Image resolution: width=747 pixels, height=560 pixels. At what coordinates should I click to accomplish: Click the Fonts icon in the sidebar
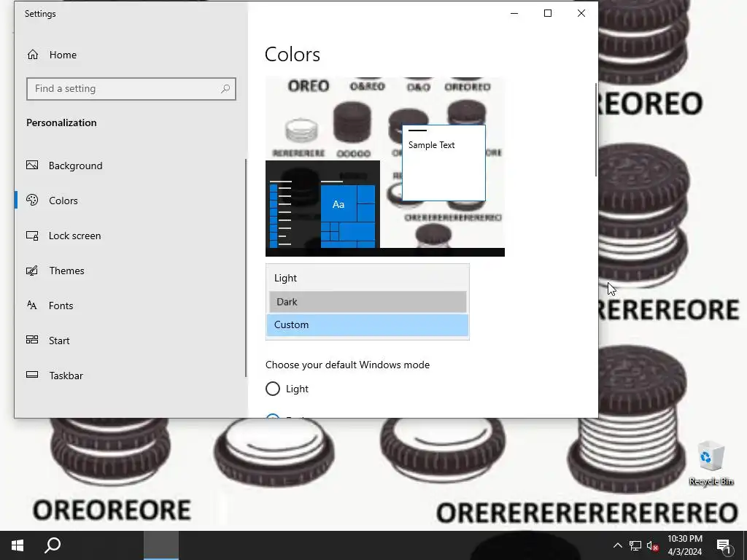tap(32, 306)
